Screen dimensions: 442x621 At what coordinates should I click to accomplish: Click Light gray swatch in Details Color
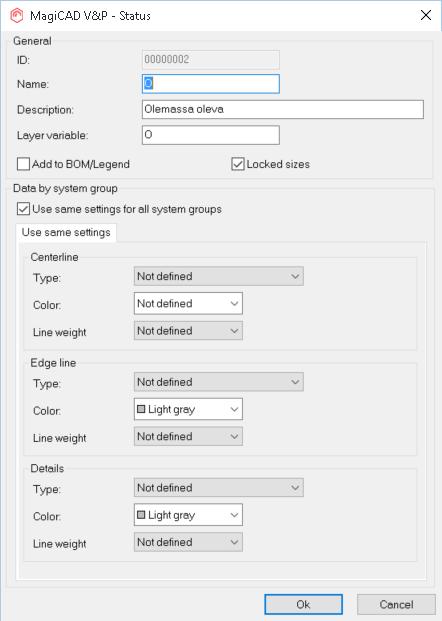[x=141, y=514]
